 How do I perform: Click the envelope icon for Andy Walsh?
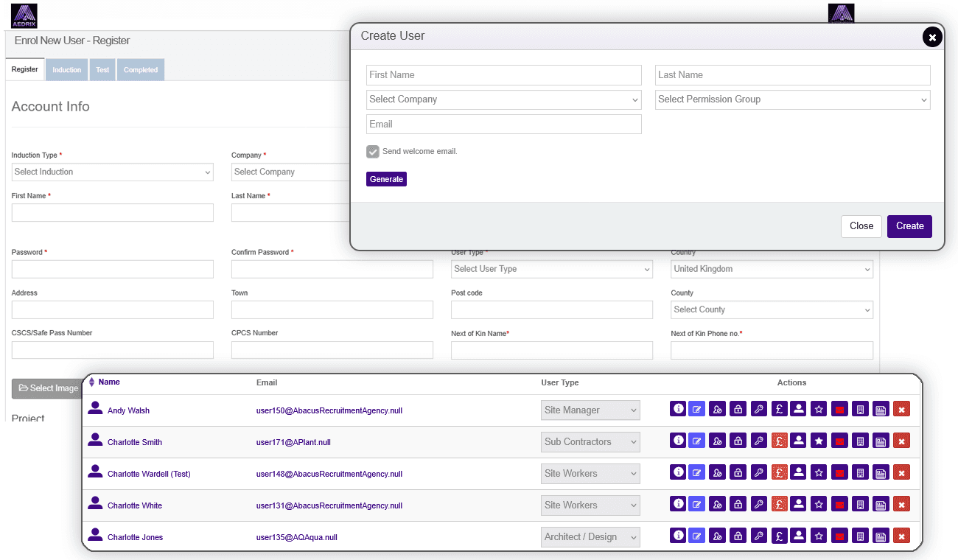pos(839,409)
